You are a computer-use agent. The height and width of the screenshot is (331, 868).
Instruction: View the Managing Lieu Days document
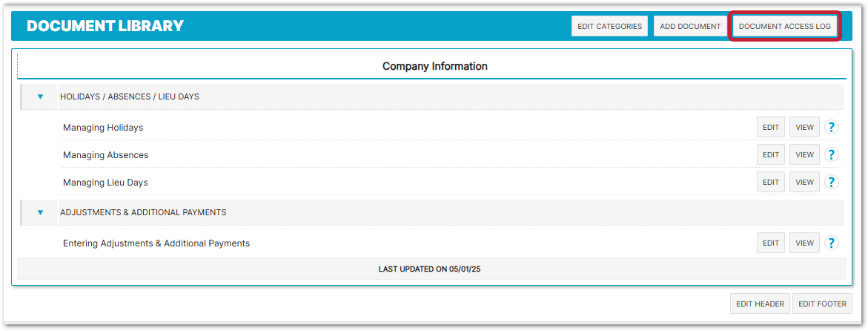(x=804, y=182)
